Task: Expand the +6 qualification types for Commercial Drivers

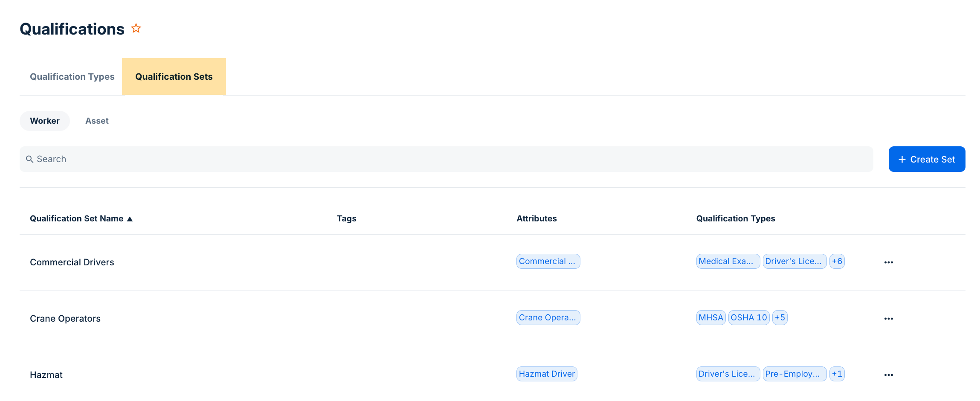Action: (837, 261)
